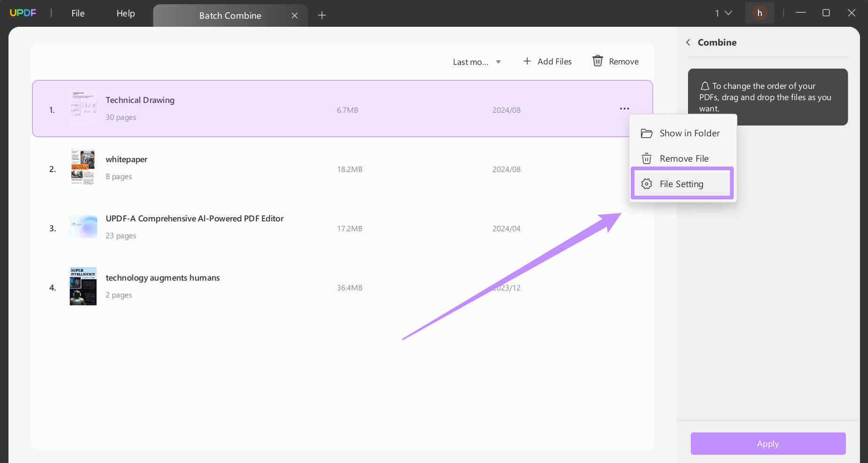Click the whitepaper file name
The image size is (868, 463).
click(126, 159)
